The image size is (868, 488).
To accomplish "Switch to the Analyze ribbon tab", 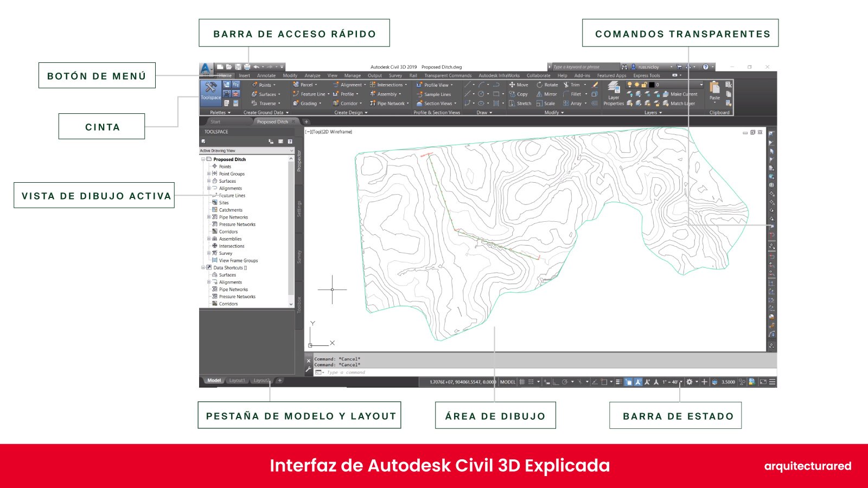I will tap(312, 75).
